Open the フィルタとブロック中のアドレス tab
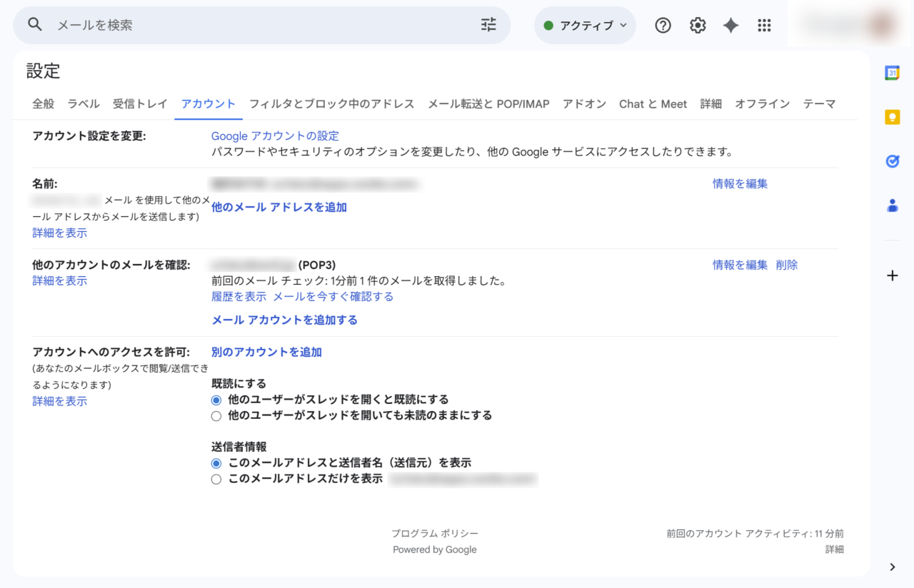 331,103
